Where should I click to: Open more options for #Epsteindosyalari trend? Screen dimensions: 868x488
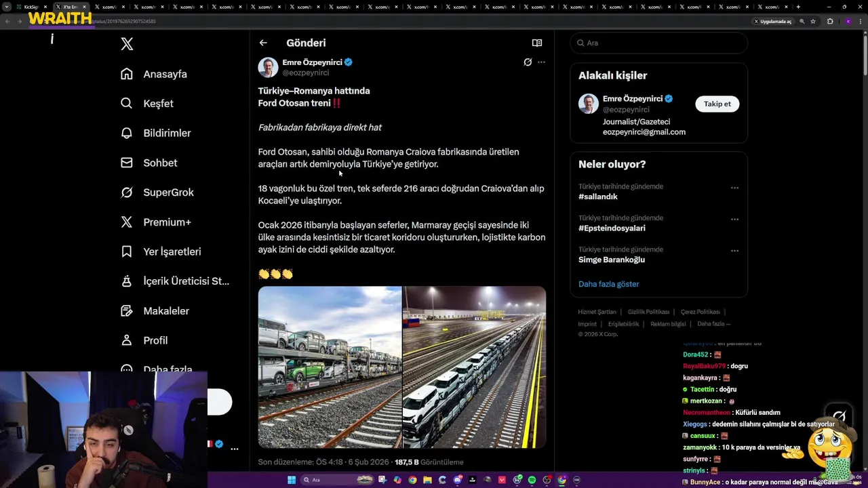point(734,219)
